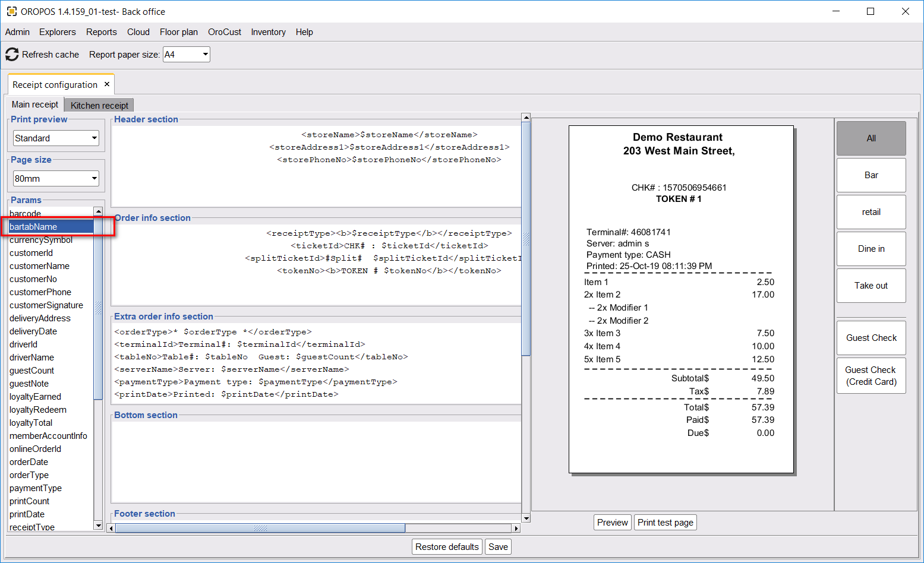Select customerSignature in Params list

click(x=51, y=305)
